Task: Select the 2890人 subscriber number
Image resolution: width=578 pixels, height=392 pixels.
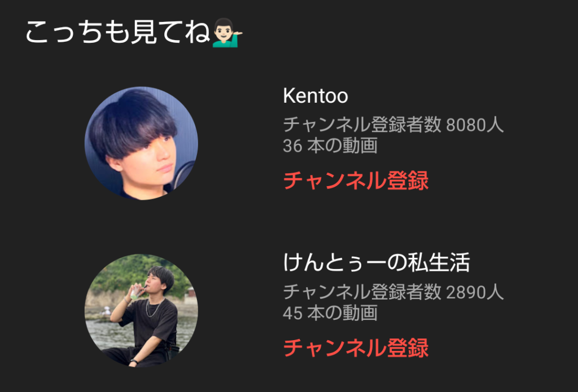Action: pos(475,292)
